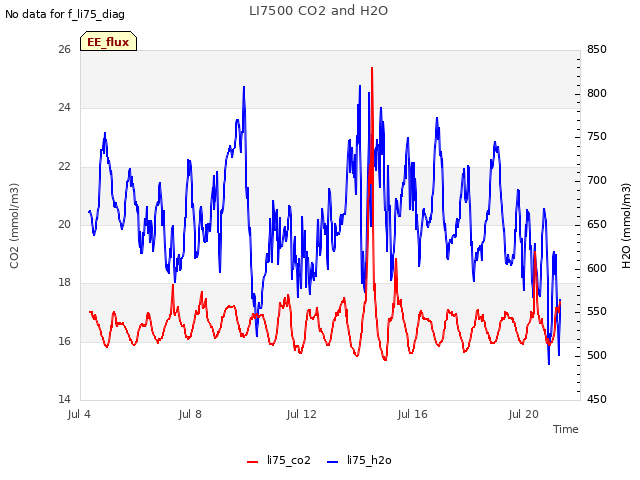Click the 800 tick on H2O axis
640x480 pixels.
click(597, 93)
